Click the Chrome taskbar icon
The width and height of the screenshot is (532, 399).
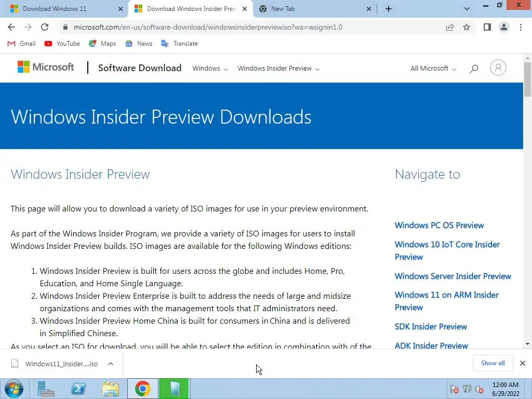143,389
